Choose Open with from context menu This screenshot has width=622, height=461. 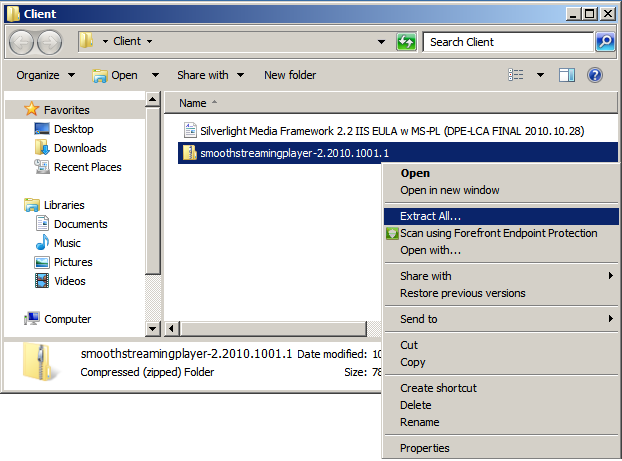coord(501,250)
